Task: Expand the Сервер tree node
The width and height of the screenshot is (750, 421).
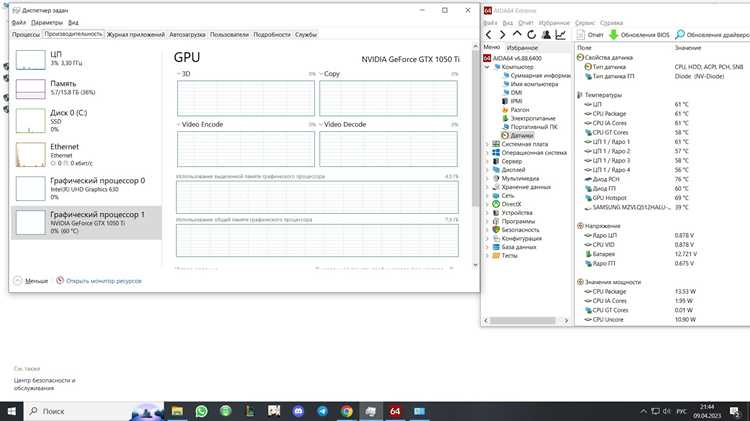Action: point(487,161)
